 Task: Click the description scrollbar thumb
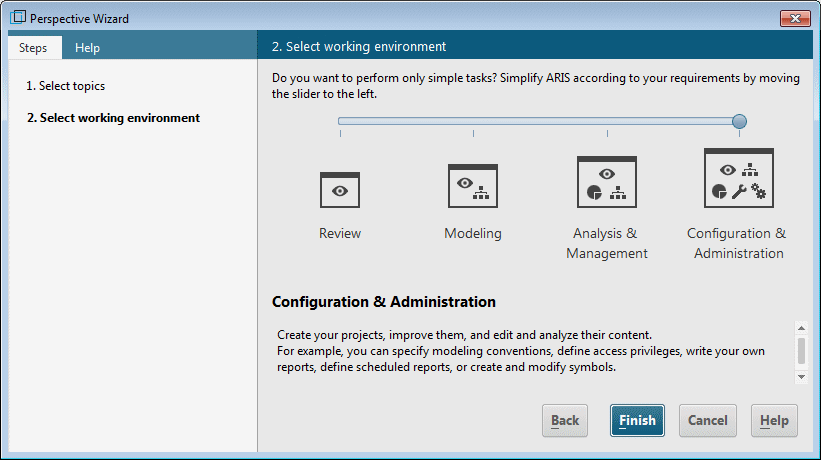tap(801, 351)
